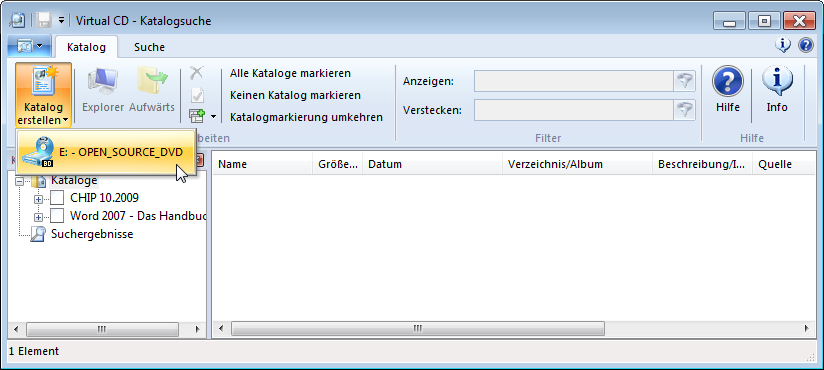Viewport: 824px width, 370px height.
Task: Check the Word 2007 - Das Handbuch checkbox
Action: (57, 215)
